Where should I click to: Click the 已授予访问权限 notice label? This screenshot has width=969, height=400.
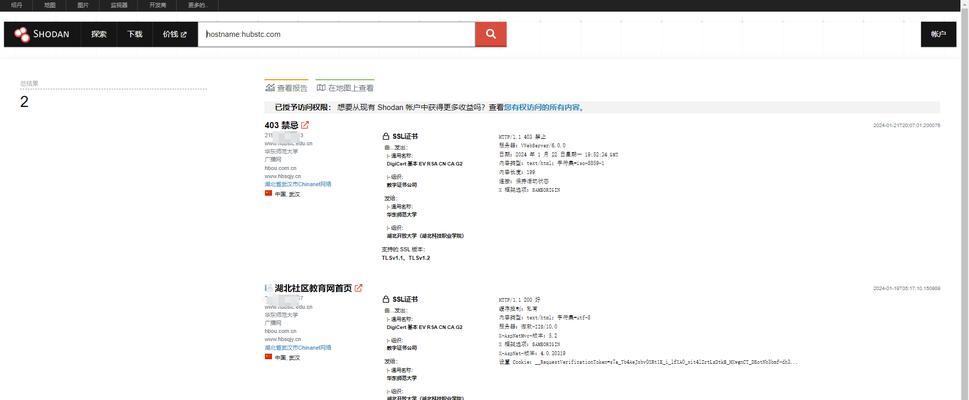(x=303, y=107)
